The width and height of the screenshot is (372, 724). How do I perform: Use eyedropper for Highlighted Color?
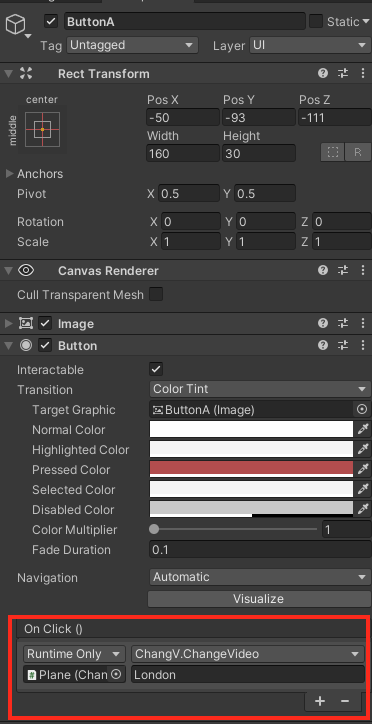[364, 449]
